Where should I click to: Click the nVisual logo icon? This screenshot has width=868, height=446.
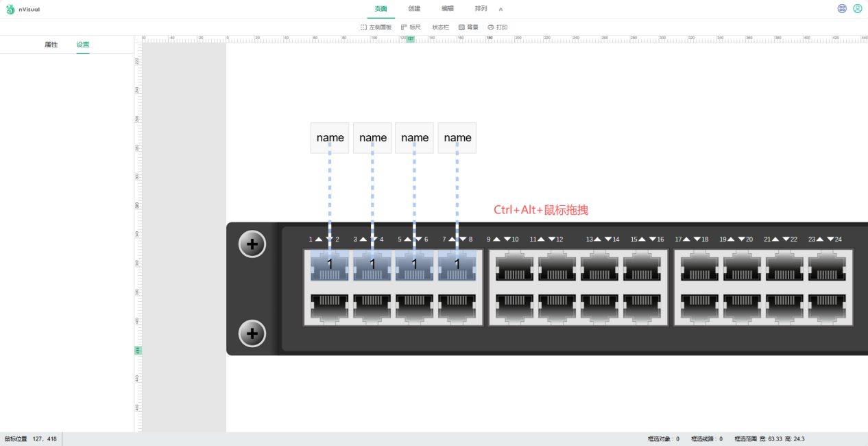pos(10,9)
